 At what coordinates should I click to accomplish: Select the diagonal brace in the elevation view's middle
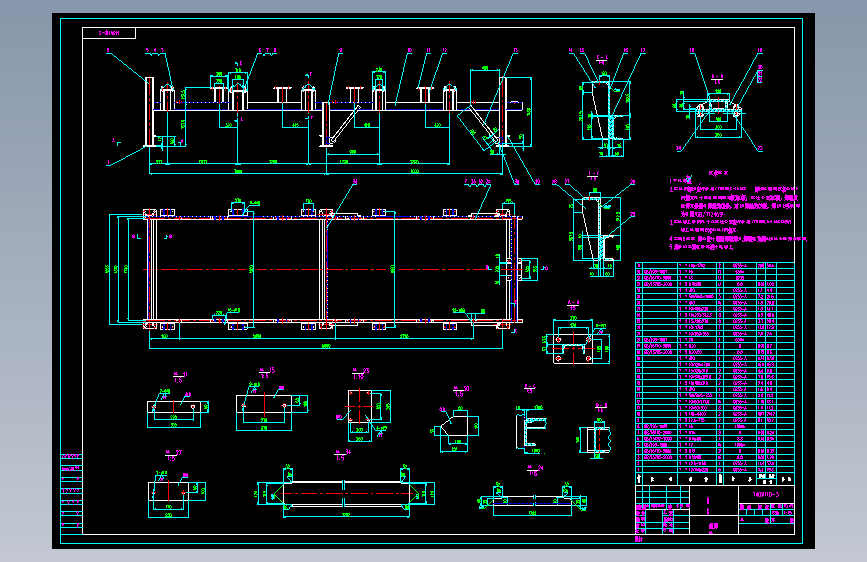(344, 124)
